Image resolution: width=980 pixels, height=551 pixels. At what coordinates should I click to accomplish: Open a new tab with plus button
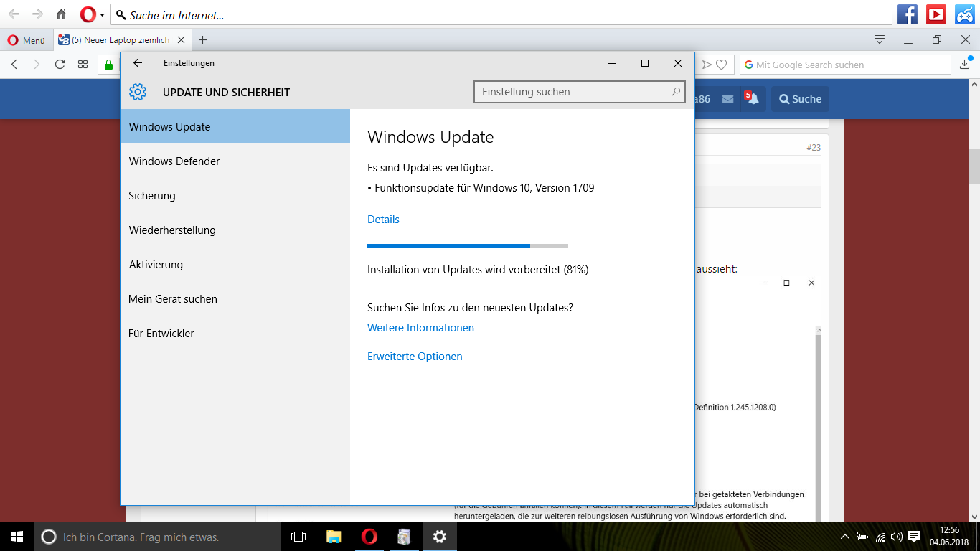coord(202,40)
